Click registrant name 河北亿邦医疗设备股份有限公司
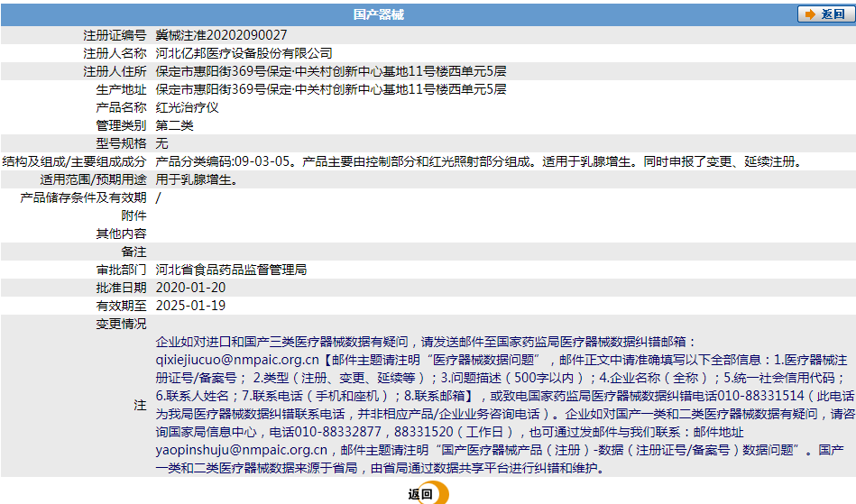The height and width of the screenshot is (504, 856). 244,53
